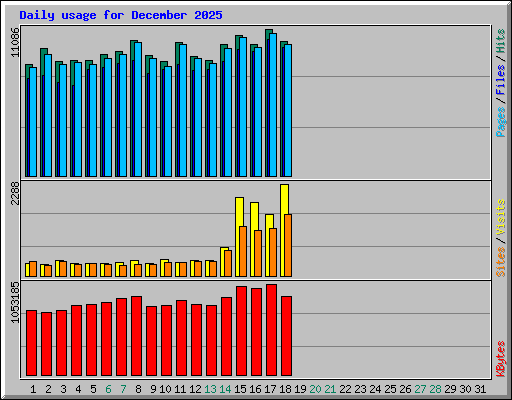
Task: Click green weekend day 6 label
Action: [x=108, y=389]
